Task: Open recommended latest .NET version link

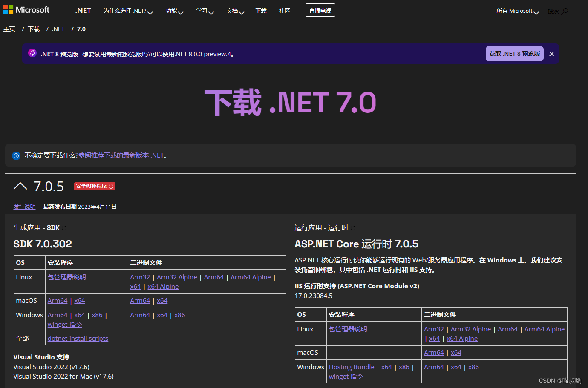Action: pyautogui.click(x=121, y=155)
